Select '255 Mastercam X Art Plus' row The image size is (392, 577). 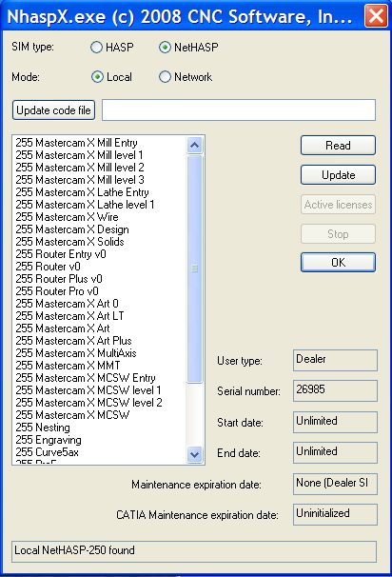(x=99, y=341)
